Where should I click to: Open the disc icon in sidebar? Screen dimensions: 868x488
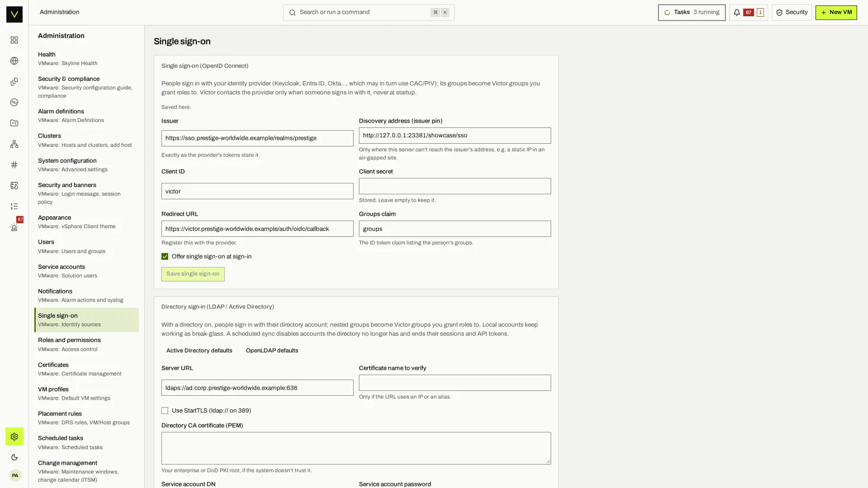coord(14,102)
